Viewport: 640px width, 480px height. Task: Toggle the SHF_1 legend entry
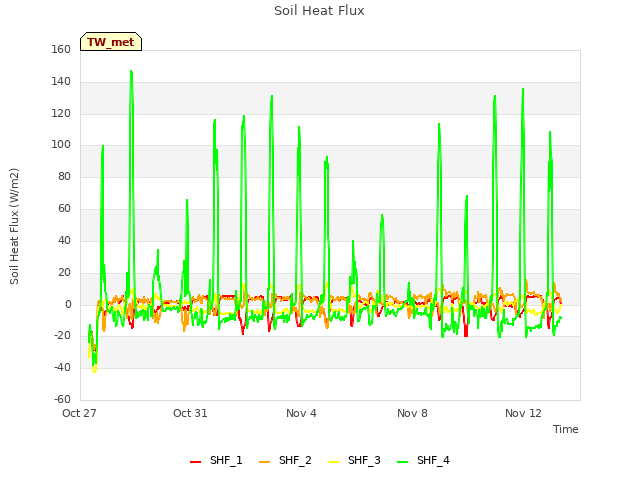pyautogui.click(x=216, y=460)
